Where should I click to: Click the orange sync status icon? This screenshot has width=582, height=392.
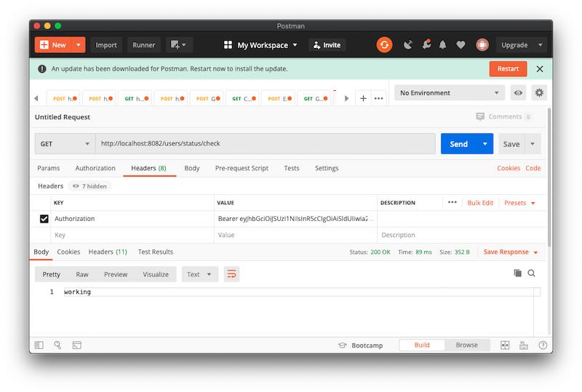tap(384, 45)
